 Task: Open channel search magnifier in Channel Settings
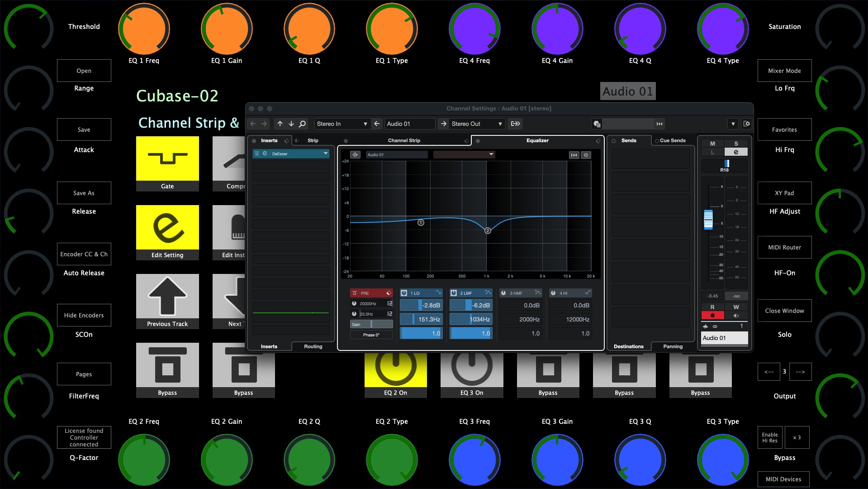click(303, 124)
